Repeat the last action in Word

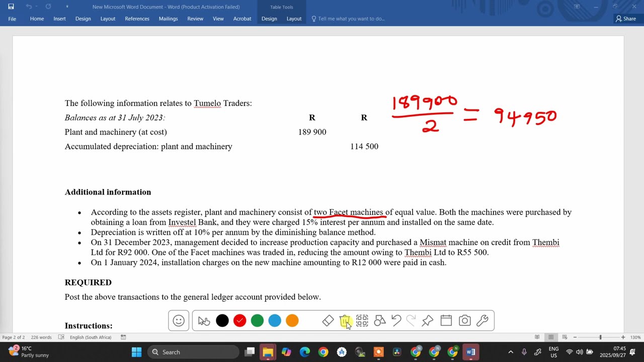pos(48,7)
